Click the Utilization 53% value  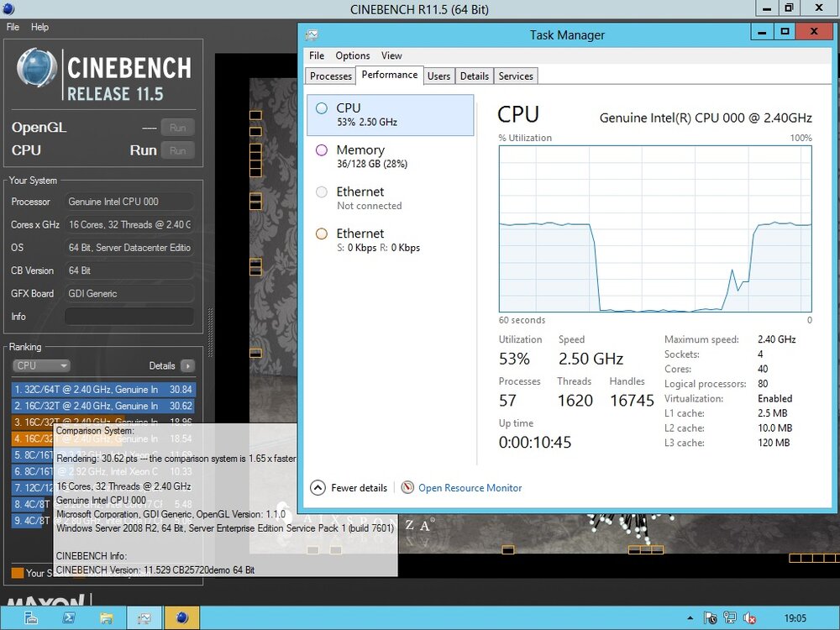(514, 359)
